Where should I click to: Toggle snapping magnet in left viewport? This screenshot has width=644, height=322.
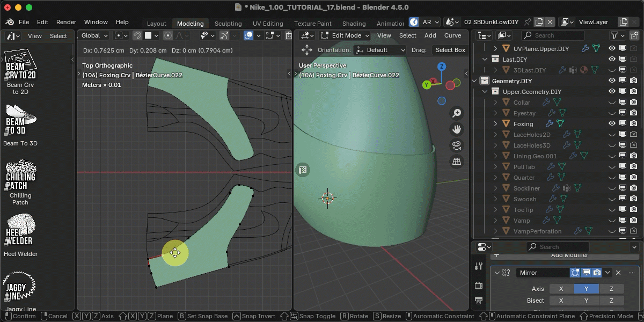pos(137,35)
